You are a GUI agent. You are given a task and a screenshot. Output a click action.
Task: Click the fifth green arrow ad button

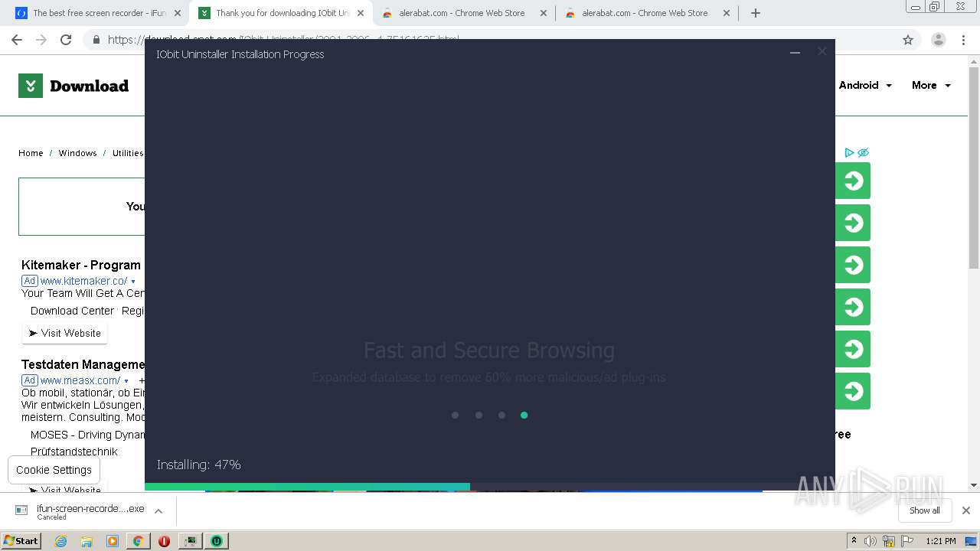coord(853,349)
